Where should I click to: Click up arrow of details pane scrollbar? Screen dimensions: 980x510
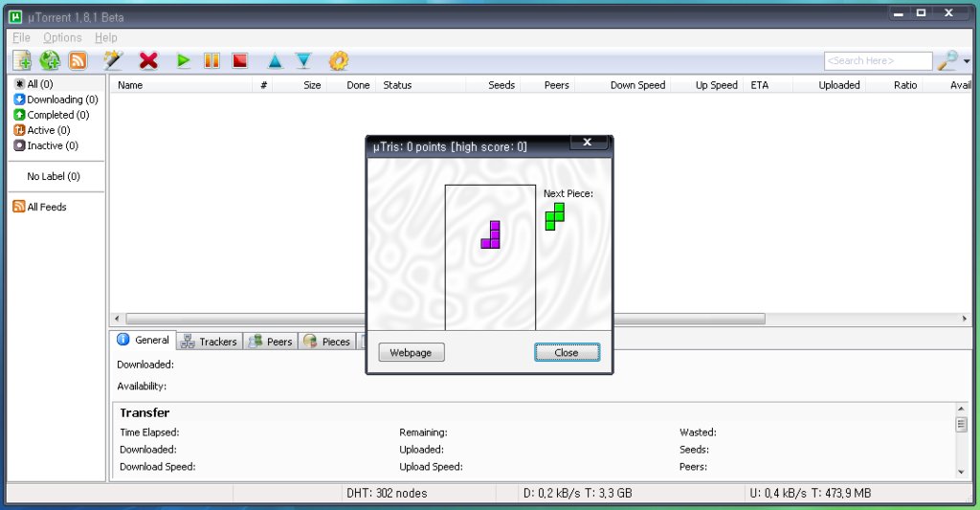[961, 409]
